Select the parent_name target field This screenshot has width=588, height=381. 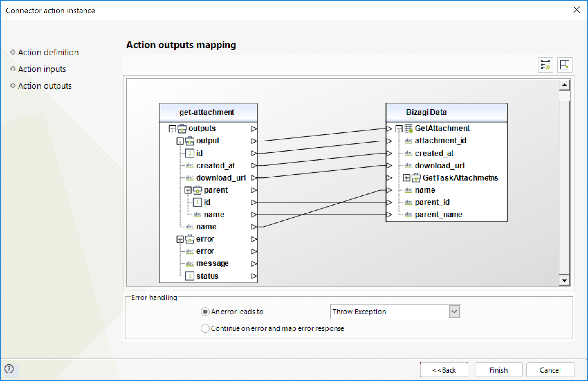click(x=438, y=214)
